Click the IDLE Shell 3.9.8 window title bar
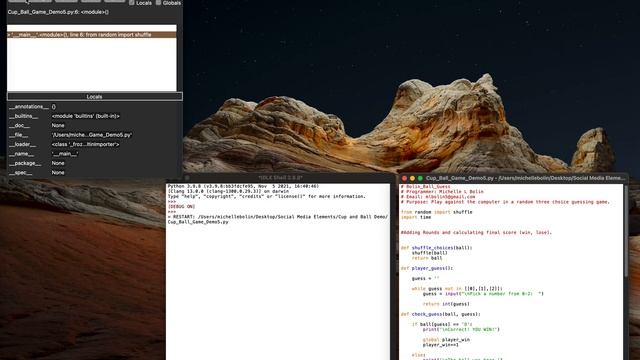This screenshot has width=640, height=360. [280, 178]
